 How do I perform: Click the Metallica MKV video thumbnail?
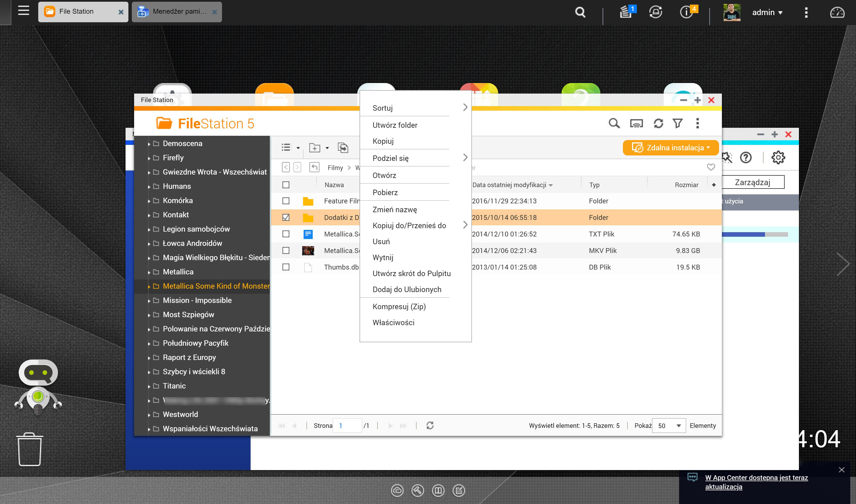click(308, 251)
